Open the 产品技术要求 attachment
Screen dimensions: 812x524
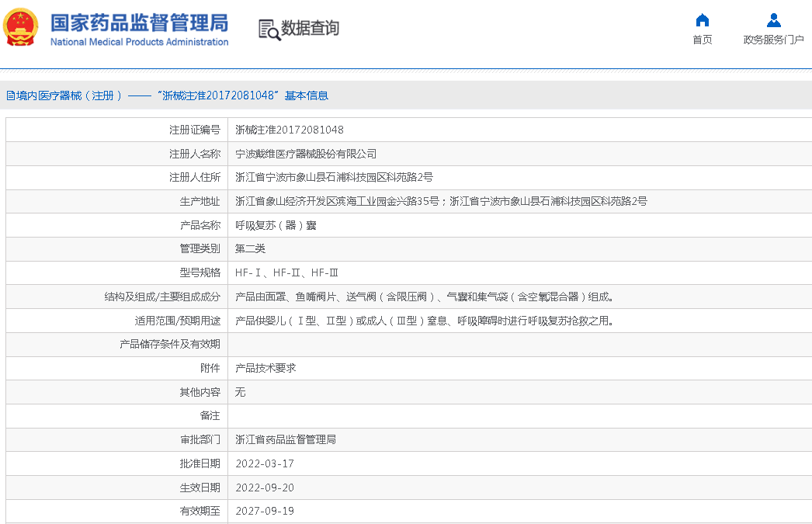pyautogui.click(x=265, y=368)
